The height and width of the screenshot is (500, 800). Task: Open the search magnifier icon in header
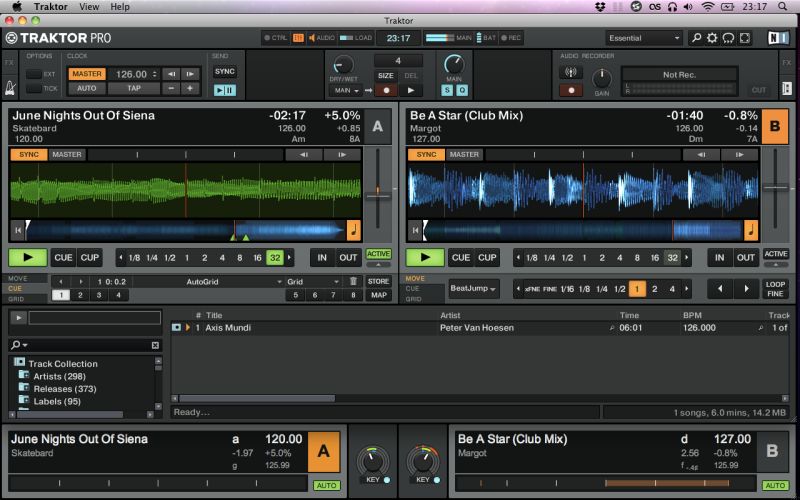click(x=696, y=38)
